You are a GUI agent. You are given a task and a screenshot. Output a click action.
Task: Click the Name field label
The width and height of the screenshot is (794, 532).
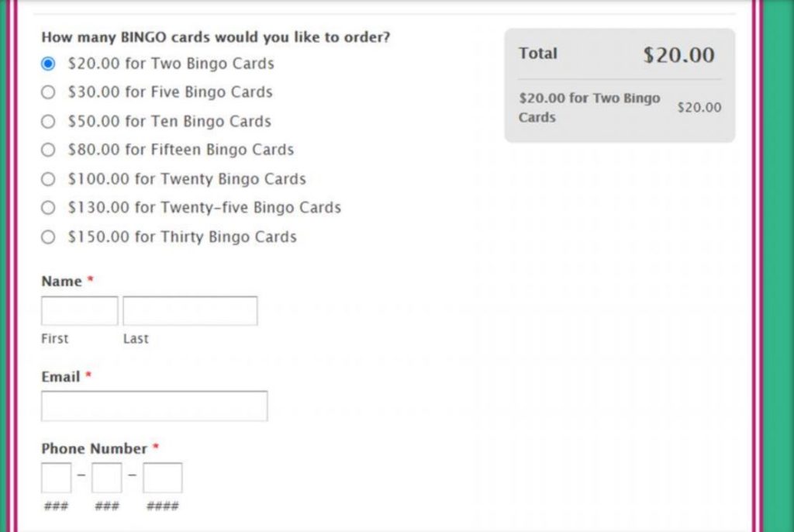coord(61,282)
